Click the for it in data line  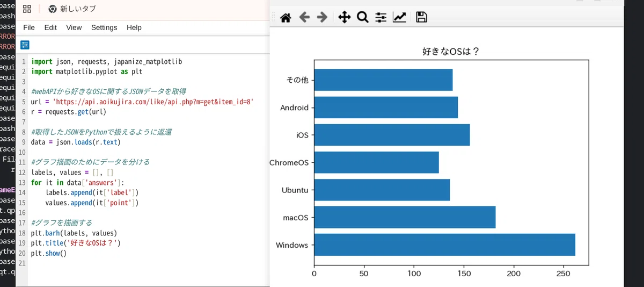[78, 182]
